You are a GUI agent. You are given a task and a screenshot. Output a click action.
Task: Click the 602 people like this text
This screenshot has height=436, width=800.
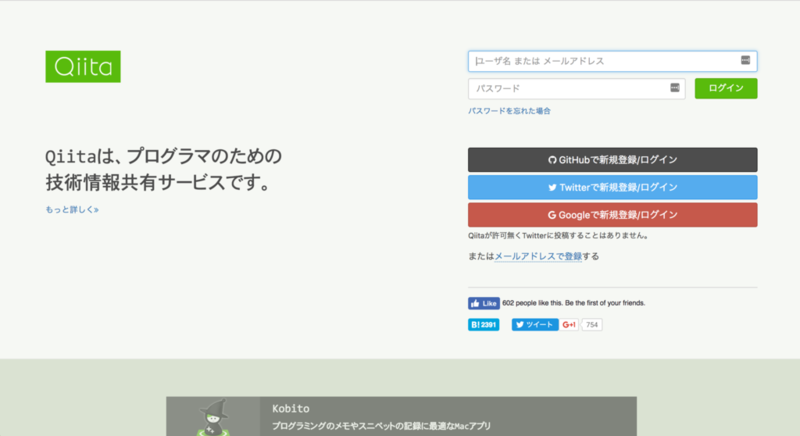tap(573, 303)
